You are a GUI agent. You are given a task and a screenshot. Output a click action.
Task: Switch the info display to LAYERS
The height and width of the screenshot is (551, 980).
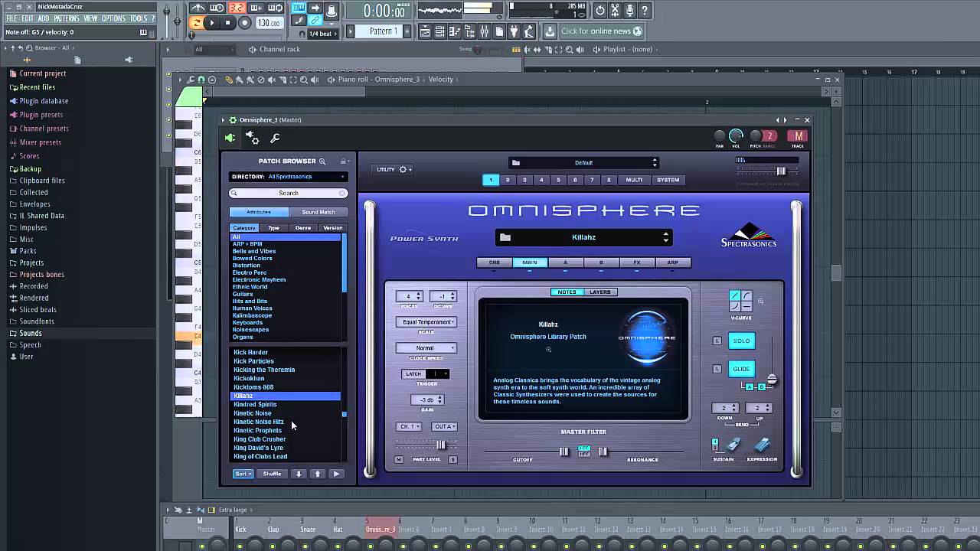(x=600, y=292)
